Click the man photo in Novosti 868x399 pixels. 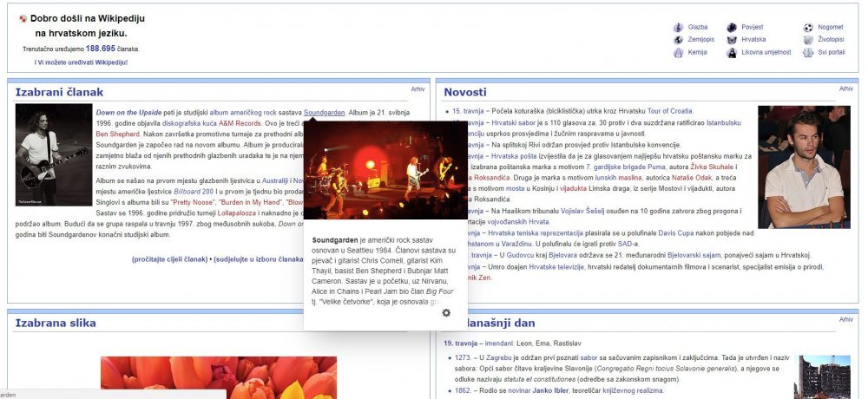click(804, 167)
